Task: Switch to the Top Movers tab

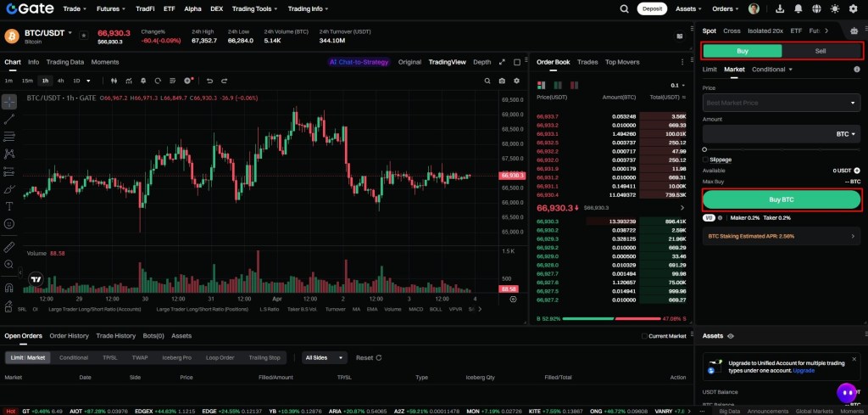Action: coord(621,62)
